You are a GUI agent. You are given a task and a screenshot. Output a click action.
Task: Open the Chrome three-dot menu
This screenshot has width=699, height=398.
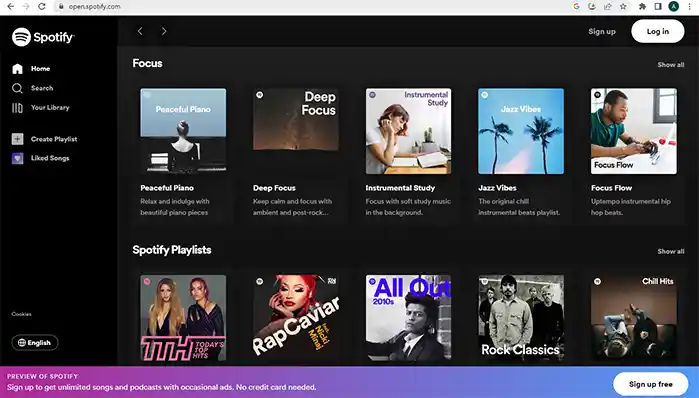coord(689,6)
